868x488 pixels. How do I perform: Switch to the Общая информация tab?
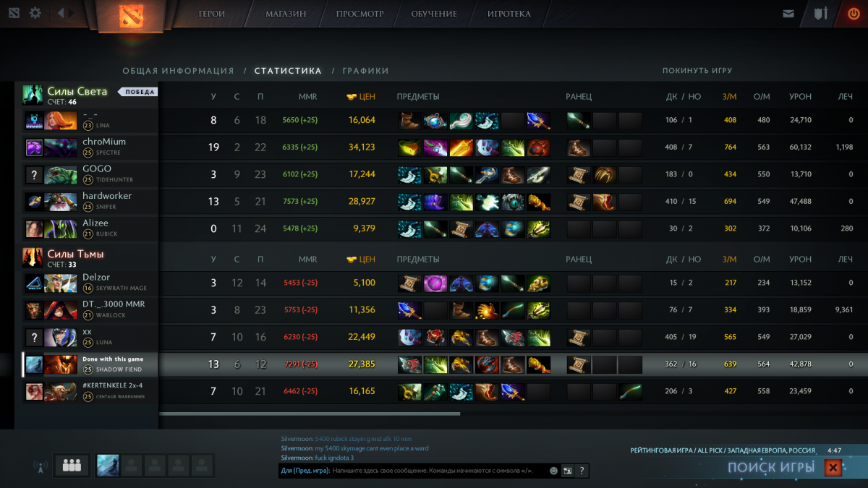[x=178, y=71]
